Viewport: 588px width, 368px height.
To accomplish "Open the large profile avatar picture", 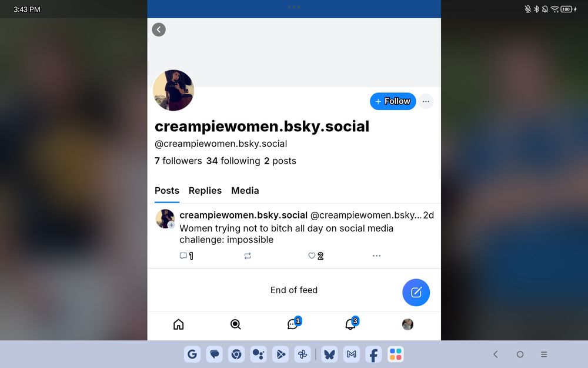I will click(x=173, y=90).
